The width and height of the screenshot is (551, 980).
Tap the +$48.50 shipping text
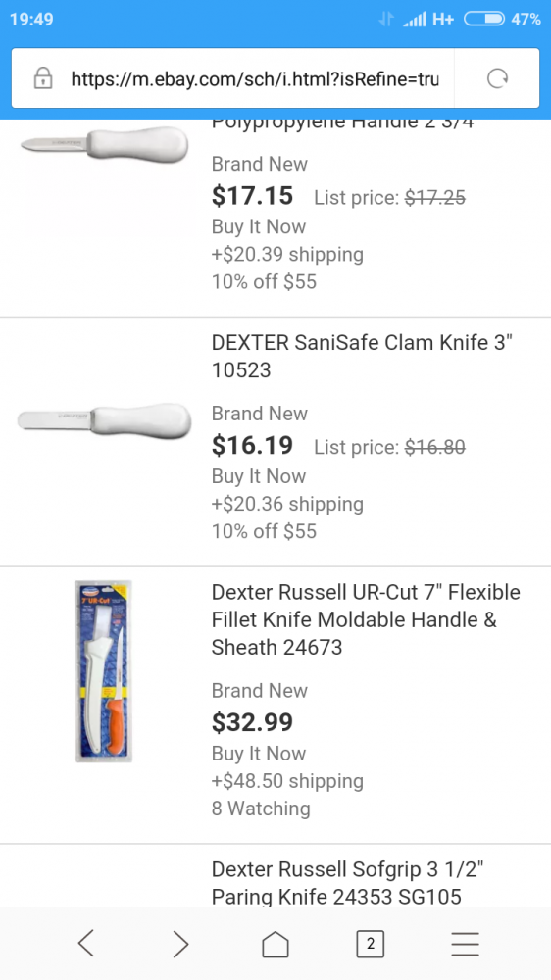point(287,781)
